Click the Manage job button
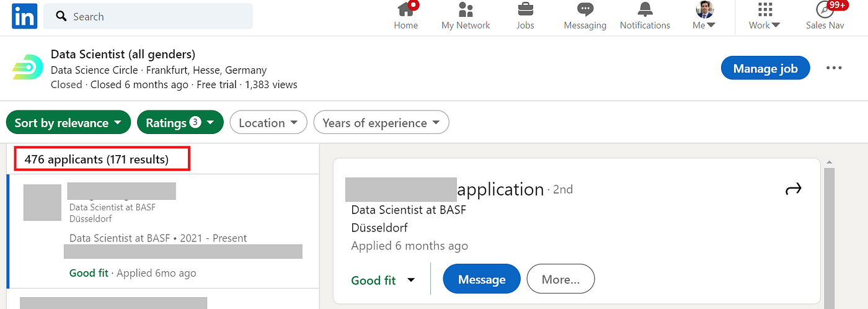 point(765,68)
